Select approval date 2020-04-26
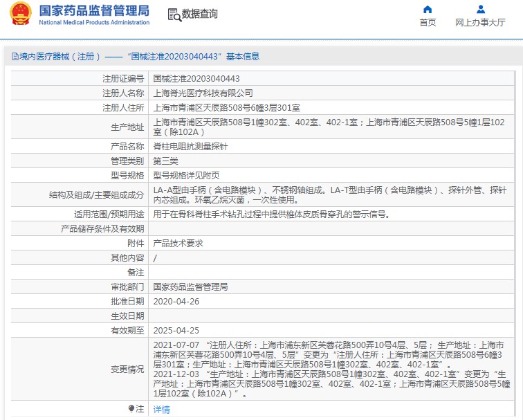Screen dimensions: 523x420 (x=176, y=302)
